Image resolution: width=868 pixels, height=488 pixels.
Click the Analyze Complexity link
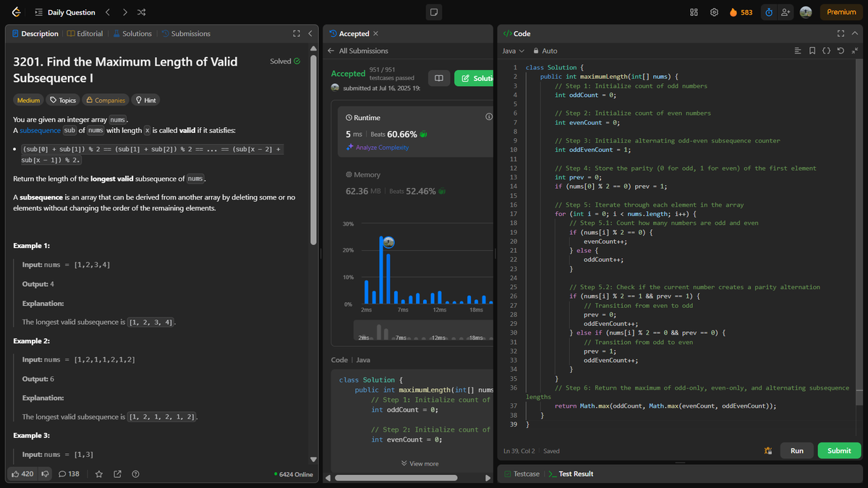(378, 147)
